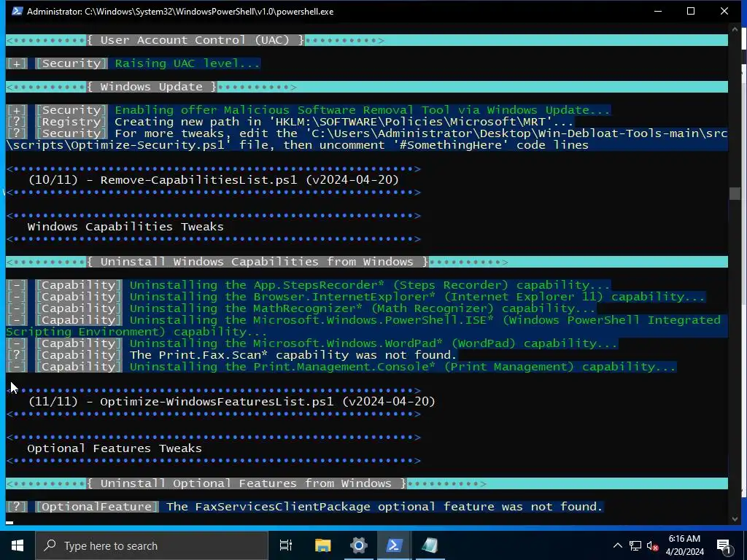The width and height of the screenshot is (747, 560).
Task: Minimize the PowerShell window
Action: [658, 11]
